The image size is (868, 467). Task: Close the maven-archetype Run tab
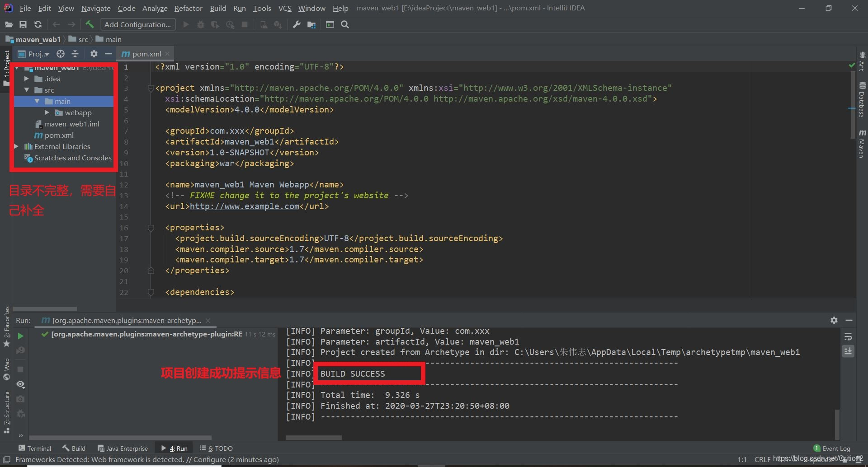pyautogui.click(x=208, y=320)
